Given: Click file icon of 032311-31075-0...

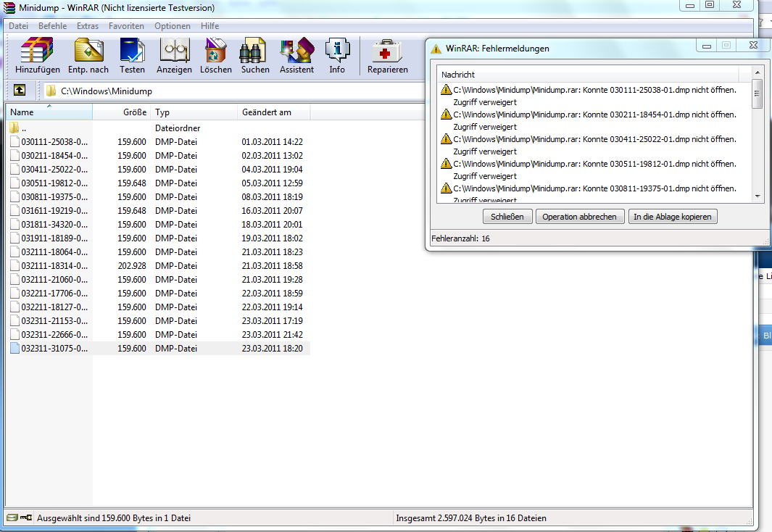Looking at the screenshot, I should pyautogui.click(x=14, y=348).
